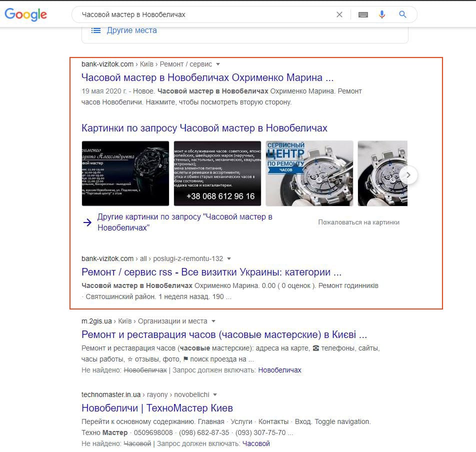The width and height of the screenshot is (476, 452).
Task: Go to Google homepage via logo
Action: click(x=26, y=14)
